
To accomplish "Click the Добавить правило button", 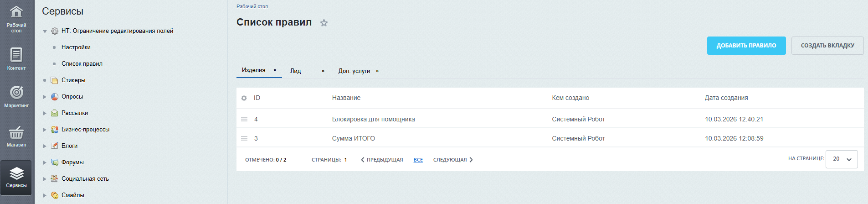I will (746, 46).
